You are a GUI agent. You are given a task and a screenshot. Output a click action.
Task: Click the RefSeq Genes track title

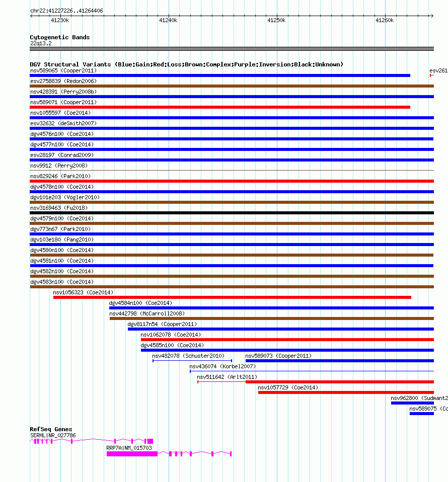51,430
